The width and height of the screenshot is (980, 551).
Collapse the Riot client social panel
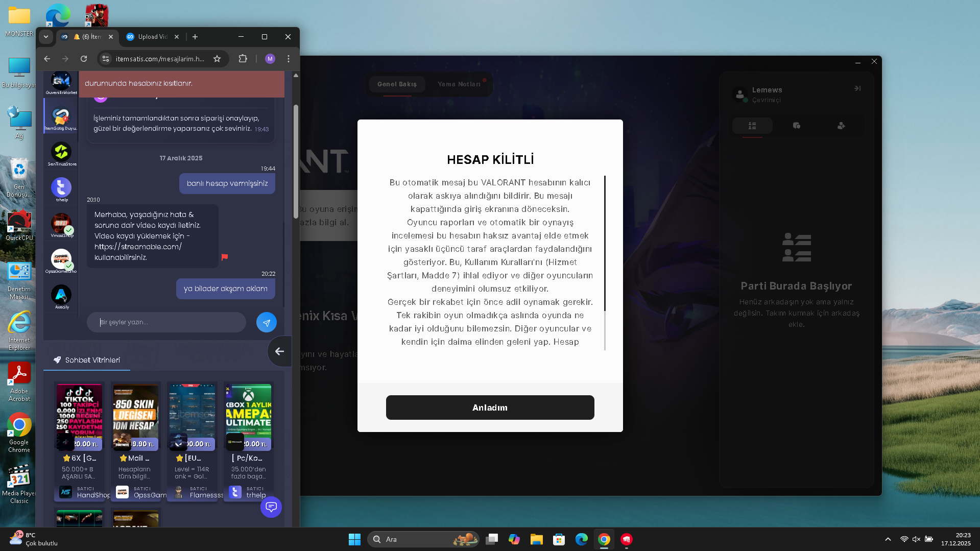coord(857,88)
